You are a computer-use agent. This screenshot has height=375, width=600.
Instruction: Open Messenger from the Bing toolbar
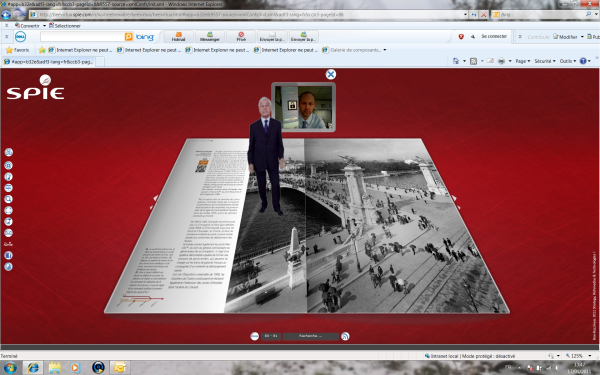tap(210, 37)
